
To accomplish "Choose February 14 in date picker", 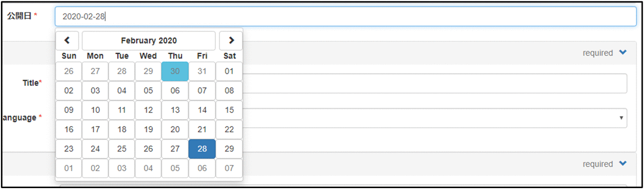I will point(202,110).
